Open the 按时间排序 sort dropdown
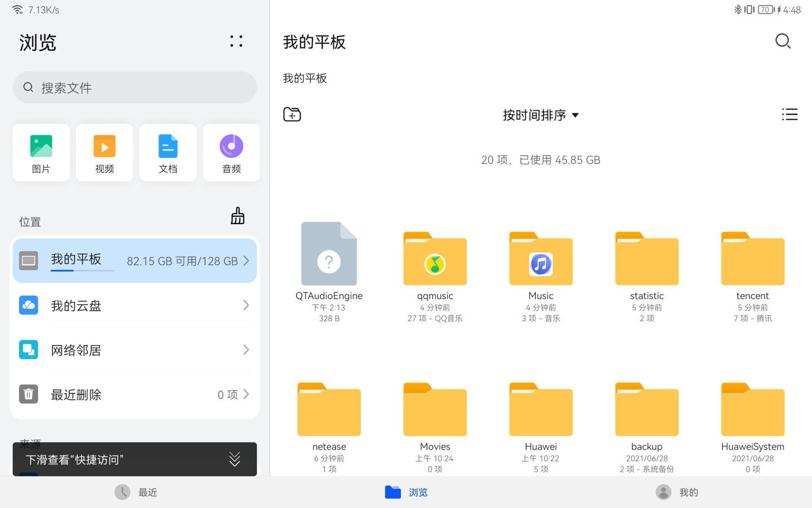The width and height of the screenshot is (812, 508). (x=540, y=115)
